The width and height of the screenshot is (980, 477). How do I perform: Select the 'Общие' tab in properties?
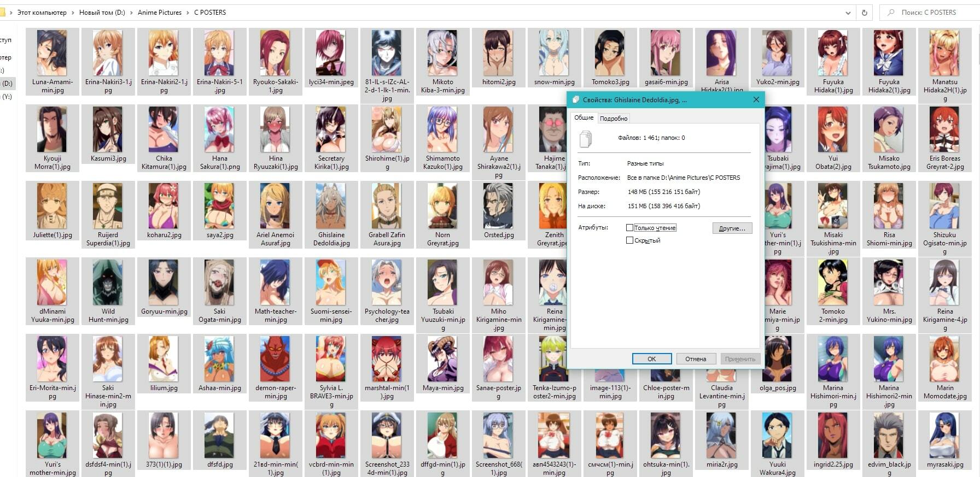584,118
